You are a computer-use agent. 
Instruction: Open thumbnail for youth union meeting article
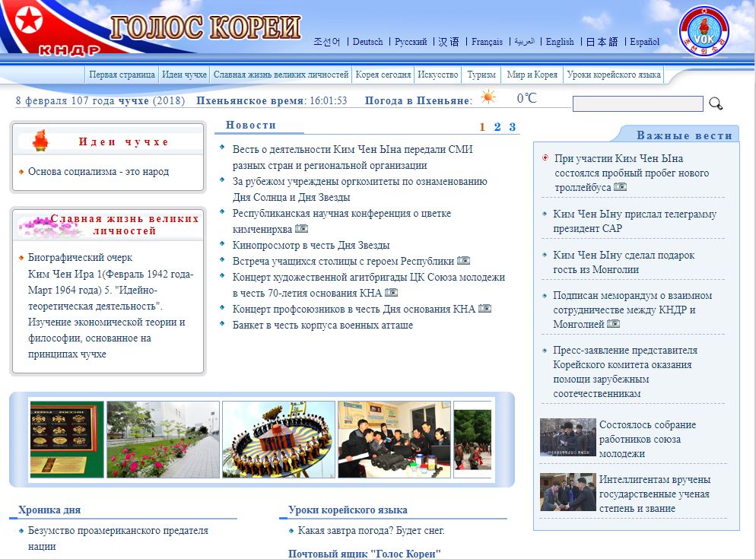click(567, 437)
